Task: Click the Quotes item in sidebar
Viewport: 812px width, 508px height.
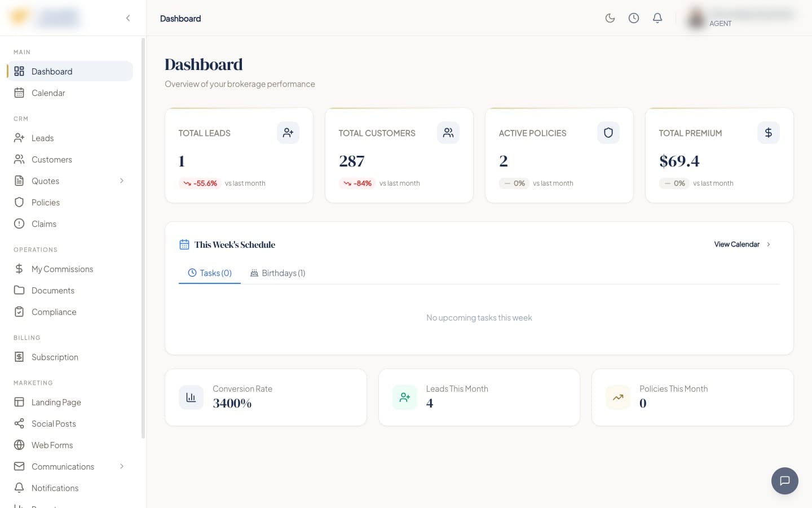Action: click(x=70, y=181)
